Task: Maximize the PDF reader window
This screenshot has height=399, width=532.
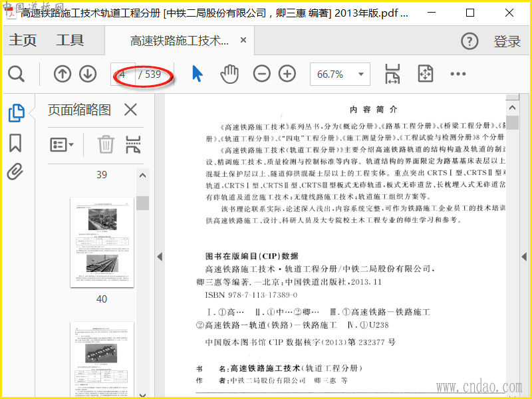Action: [470, 13]
